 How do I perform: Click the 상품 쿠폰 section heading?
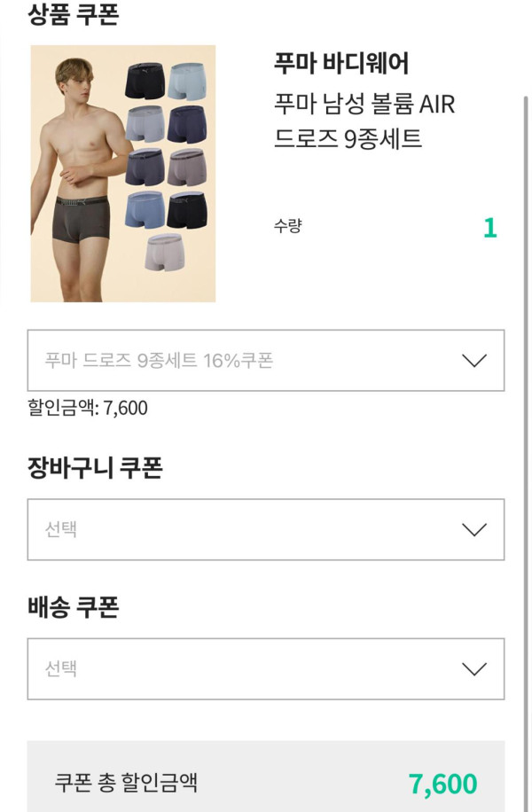click(x=73, y=15)
